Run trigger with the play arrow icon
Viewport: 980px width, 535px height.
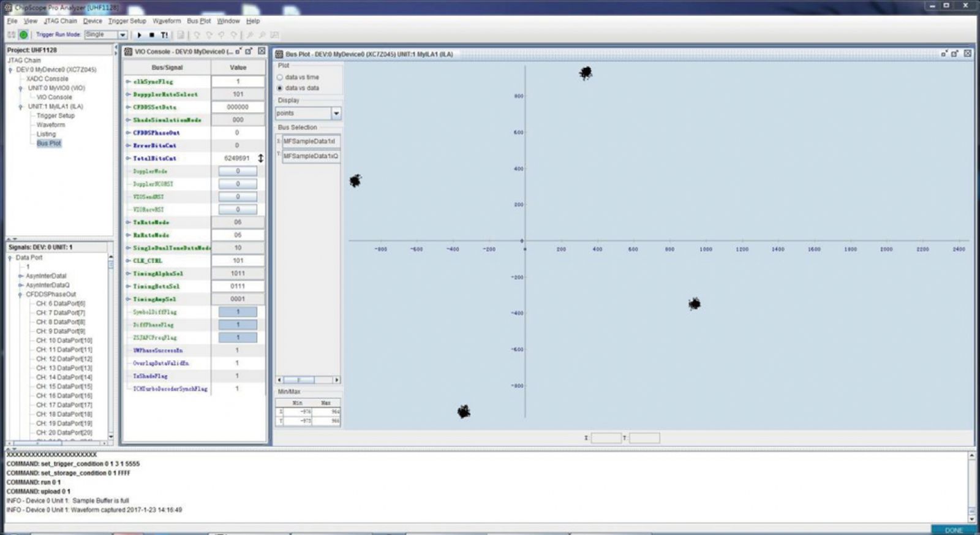pyautogui.click(x=139, y=35)
